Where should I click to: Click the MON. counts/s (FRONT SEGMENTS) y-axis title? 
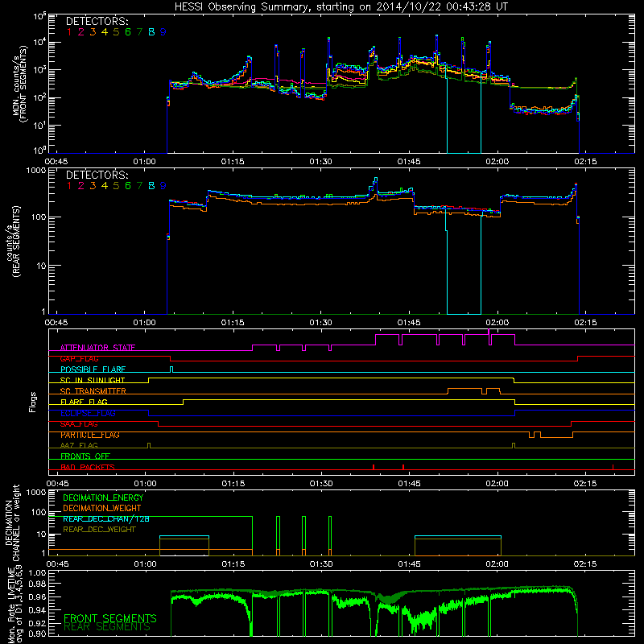tap(19, 84)
